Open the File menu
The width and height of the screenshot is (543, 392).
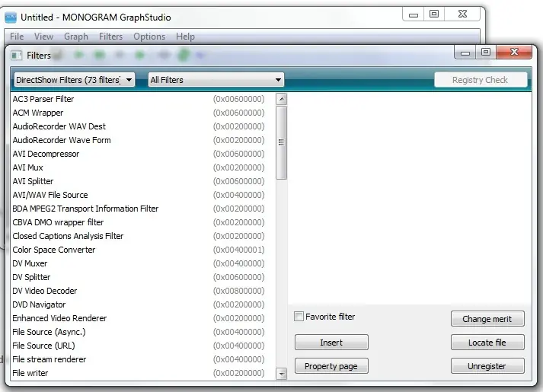coord(17,37)
